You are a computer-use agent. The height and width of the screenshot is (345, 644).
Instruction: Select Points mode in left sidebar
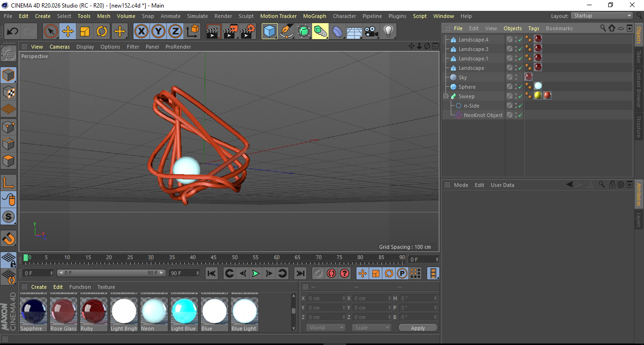(8, 126)
